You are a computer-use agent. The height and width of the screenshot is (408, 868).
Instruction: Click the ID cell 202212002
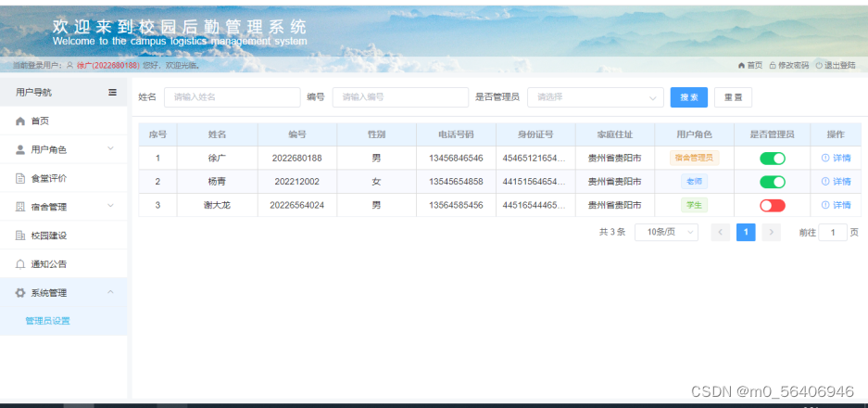(x=296, y=181)
